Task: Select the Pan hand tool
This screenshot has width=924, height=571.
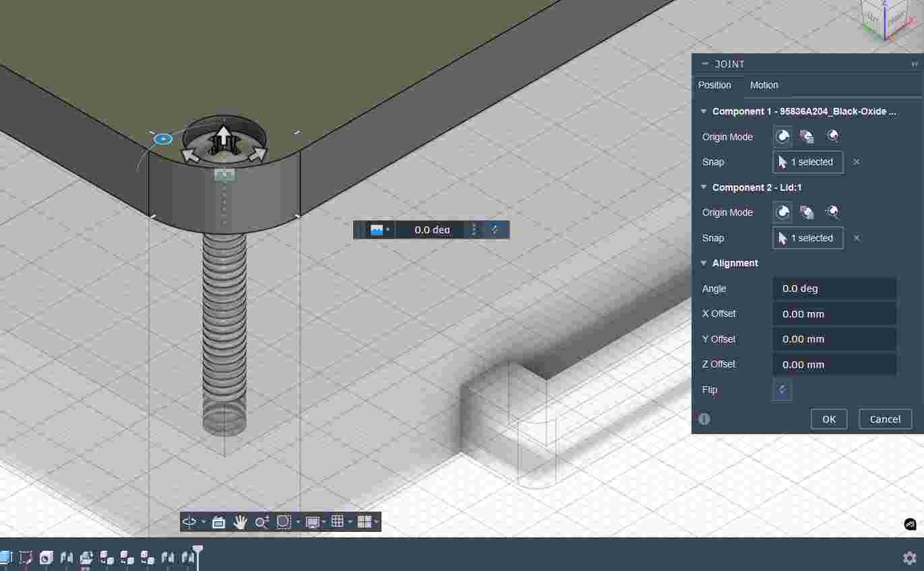Action: pyautogui.click(x=240, y=522)
